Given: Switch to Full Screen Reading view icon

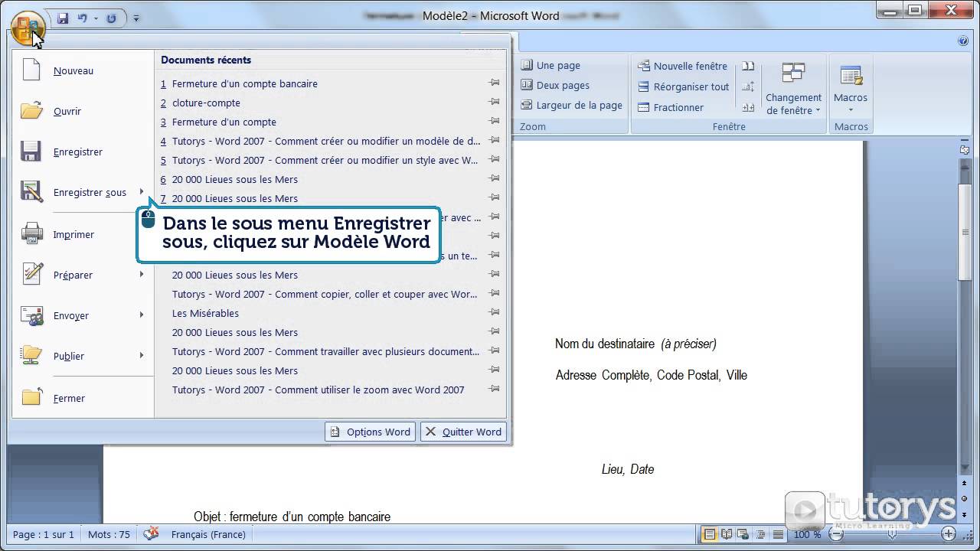Looking at the screenshot, I should tap(726, 534).
